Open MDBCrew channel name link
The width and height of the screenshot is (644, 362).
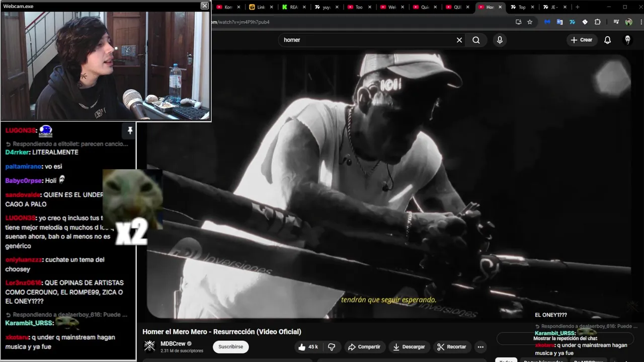point(173,344)
